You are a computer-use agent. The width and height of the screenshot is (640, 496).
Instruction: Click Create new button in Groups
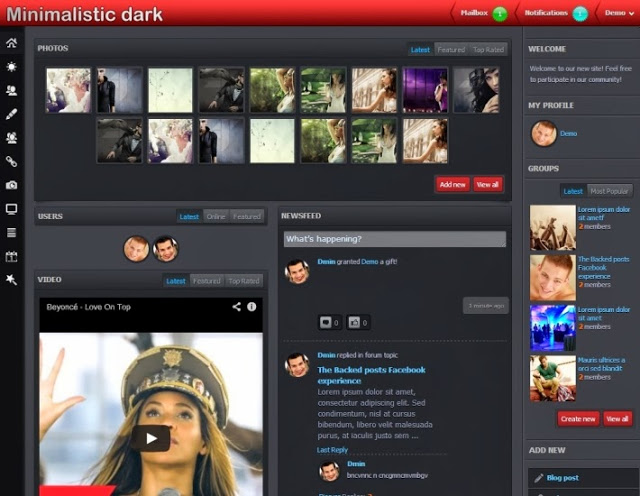pos(578,418)
